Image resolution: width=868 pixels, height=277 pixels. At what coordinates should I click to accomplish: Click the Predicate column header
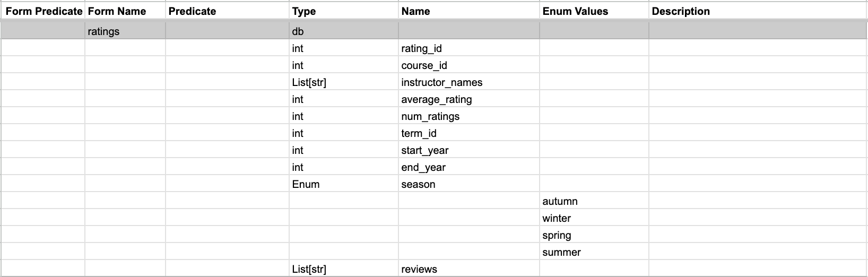[x=192, y=11]
